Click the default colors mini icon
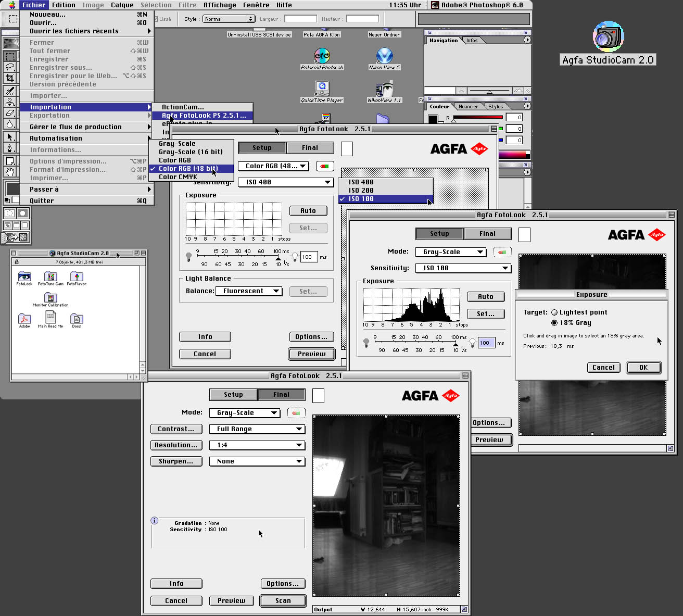The height and width of the screenshot is (616, 683). [7, 200]
